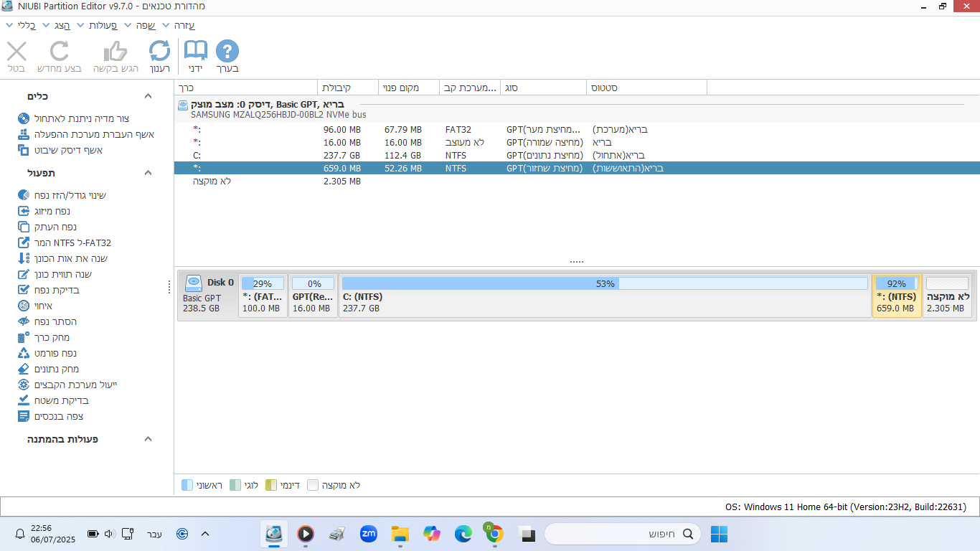
Task: Click the vertical sidebar splitter handle dots
Action: pos(170,287)
